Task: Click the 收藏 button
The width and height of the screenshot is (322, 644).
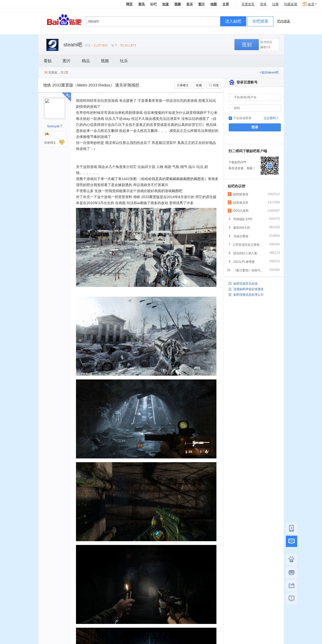Action: [x=199, y=85]
